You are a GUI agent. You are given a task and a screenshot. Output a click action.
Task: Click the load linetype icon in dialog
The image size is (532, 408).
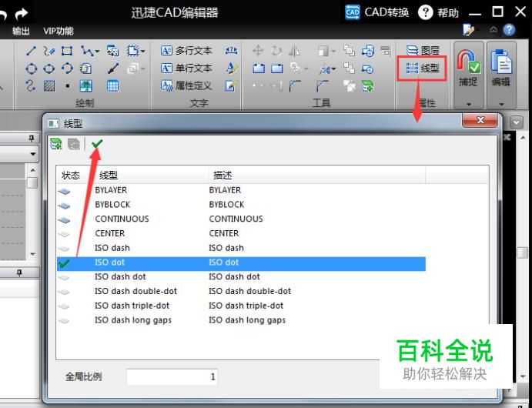coord(56,144)
